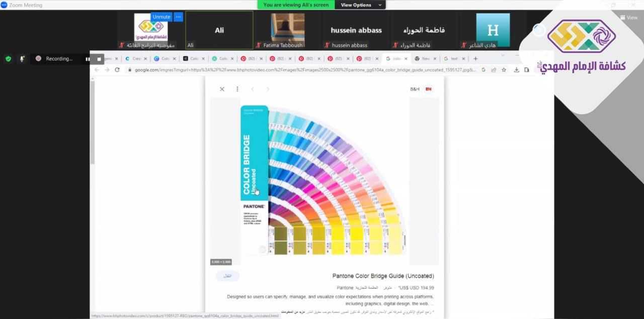This screenshot has height=319, width=644.
Task: Stop the Zoom recording
Action: (99, 59)
